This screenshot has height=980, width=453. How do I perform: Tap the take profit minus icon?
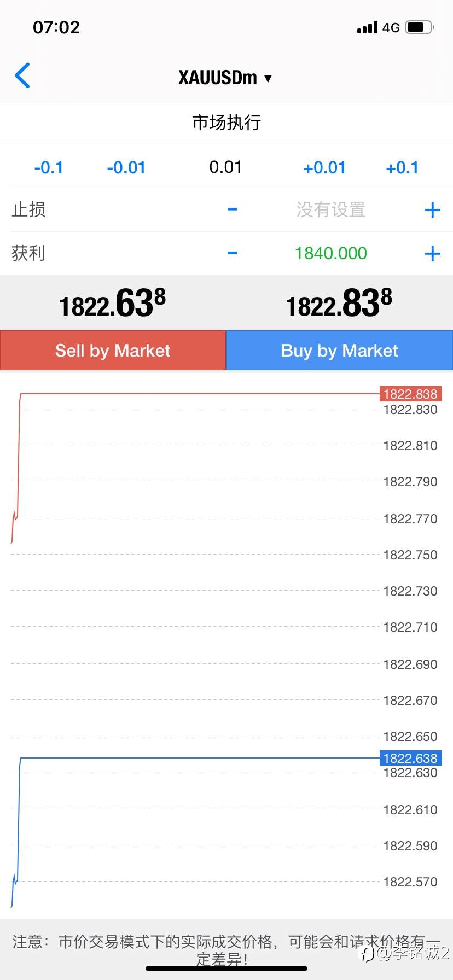233,253
